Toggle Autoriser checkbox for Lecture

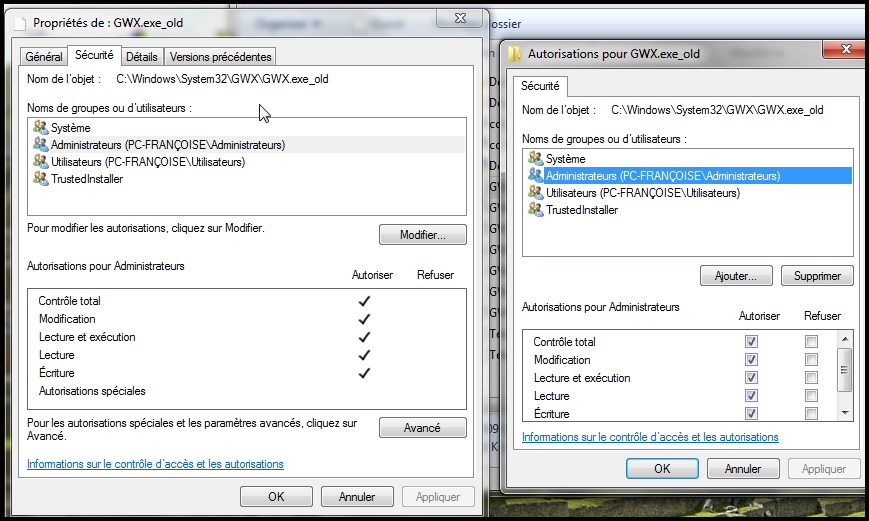pyautogui.click(x=751, y=396)
